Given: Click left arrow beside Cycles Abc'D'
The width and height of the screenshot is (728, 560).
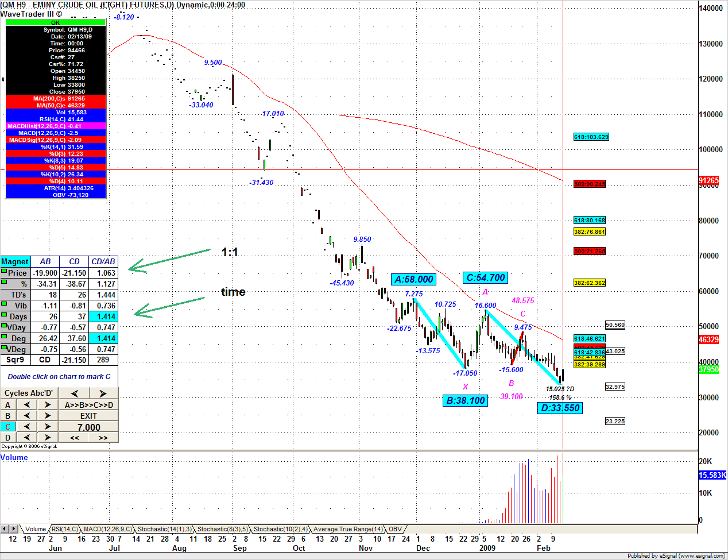Looking at the screenshot, I should tap(74, 393).
